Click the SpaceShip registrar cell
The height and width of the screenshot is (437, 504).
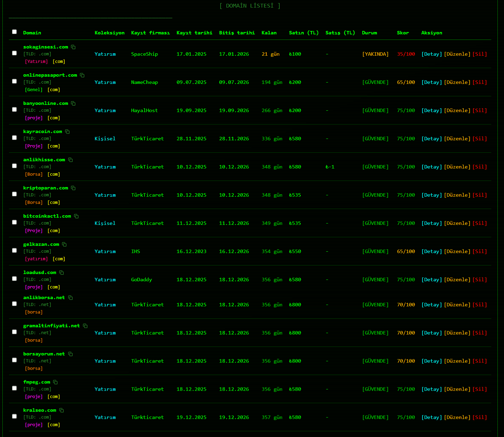144,54
